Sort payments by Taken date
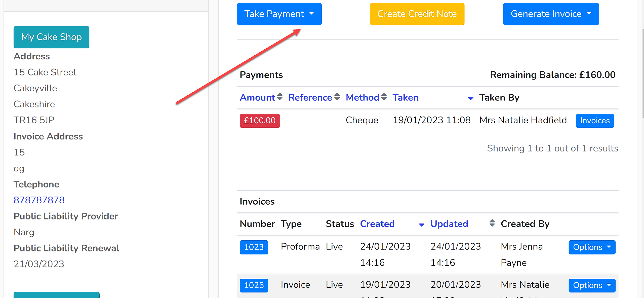 tap(433, 97)
